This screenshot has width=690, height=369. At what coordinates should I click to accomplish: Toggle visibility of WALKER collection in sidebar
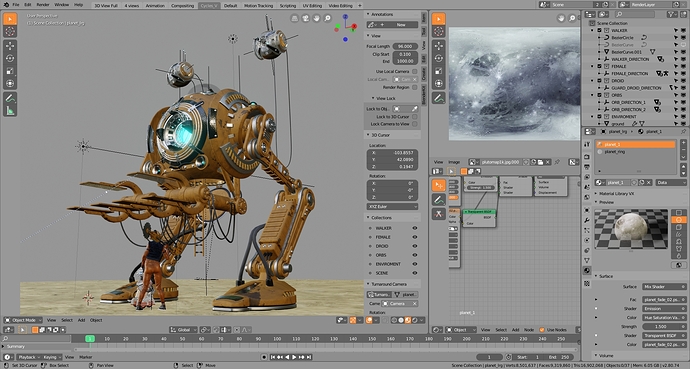[x=415, y=228]
